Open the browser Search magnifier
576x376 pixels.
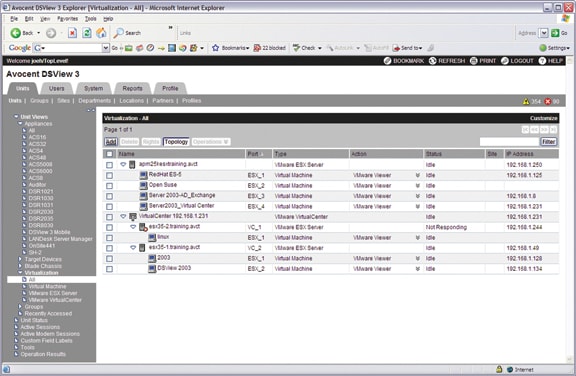(118, 33)
